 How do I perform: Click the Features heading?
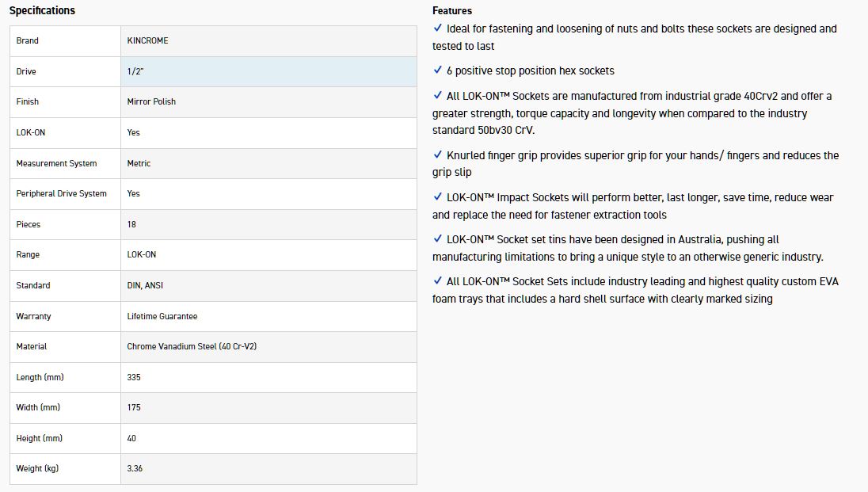click(452, 10)
